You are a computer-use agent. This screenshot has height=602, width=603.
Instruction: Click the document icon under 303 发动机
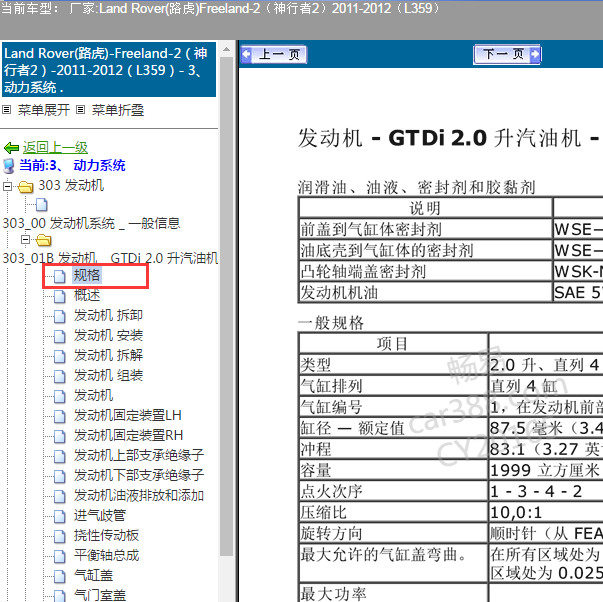pos(42,205)
